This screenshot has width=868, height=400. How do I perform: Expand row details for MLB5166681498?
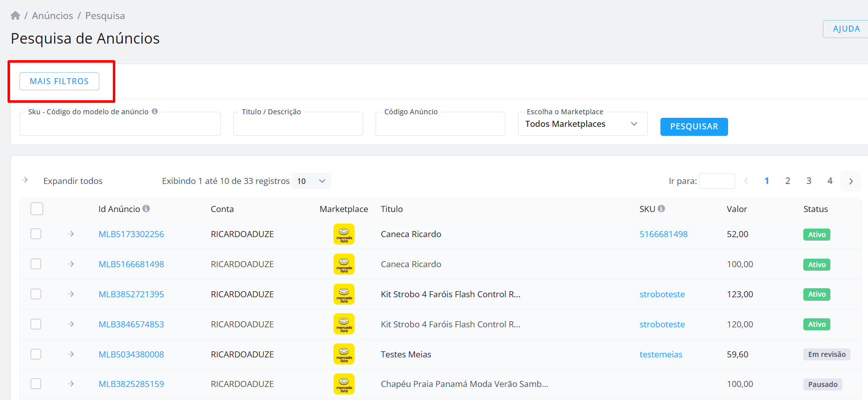(71, 264)
